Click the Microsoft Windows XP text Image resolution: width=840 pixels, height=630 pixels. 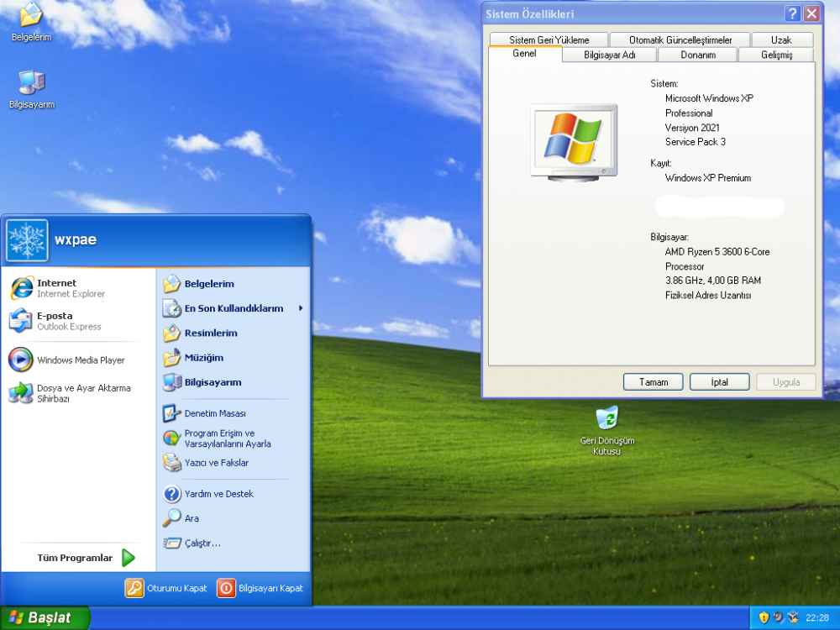pos(709,98)
